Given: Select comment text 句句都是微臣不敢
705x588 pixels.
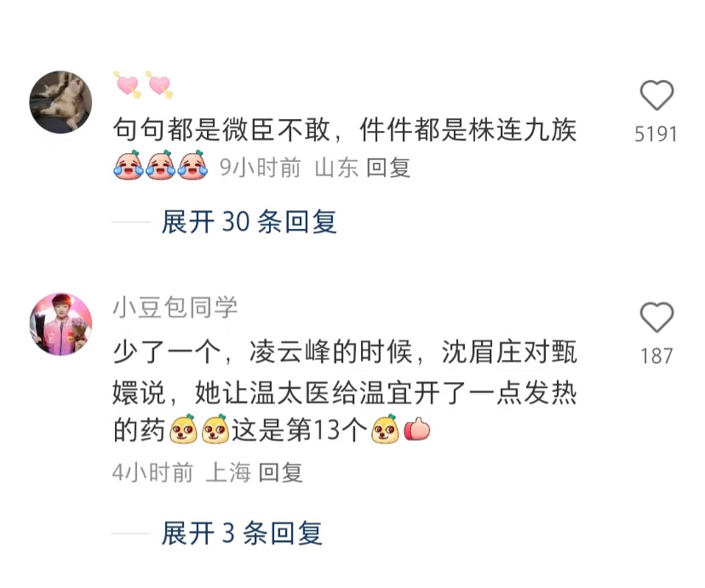Looking at the screenshot, I should pos(222,130).
